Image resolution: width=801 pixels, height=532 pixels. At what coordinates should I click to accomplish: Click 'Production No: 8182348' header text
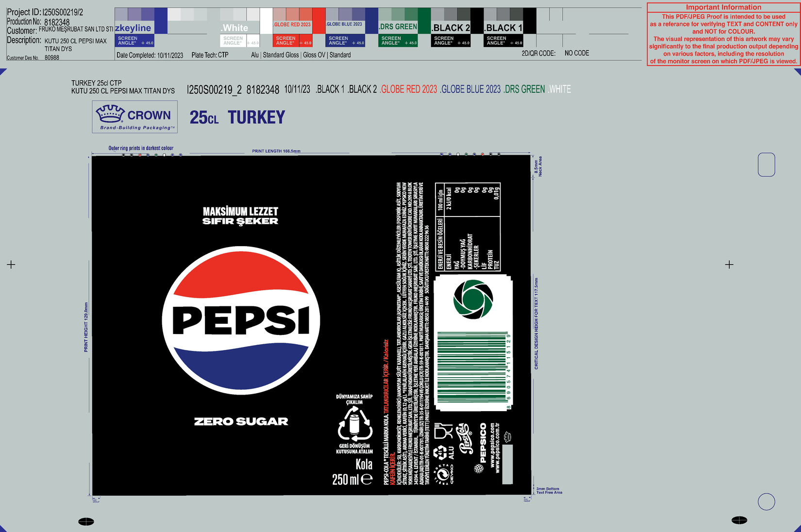click(x=38, y=22)
